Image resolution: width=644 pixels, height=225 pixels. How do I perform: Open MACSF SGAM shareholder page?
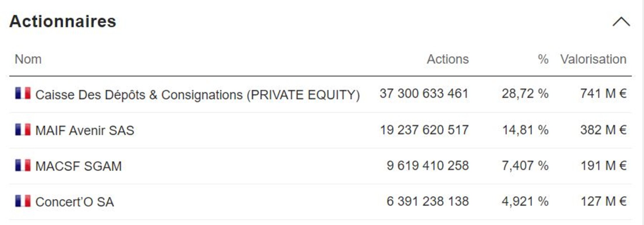click(x=78, y=166)
